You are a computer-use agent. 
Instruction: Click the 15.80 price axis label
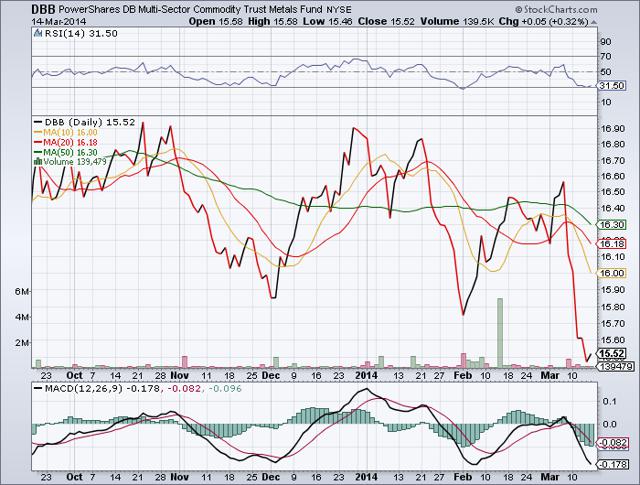[613, 307]
